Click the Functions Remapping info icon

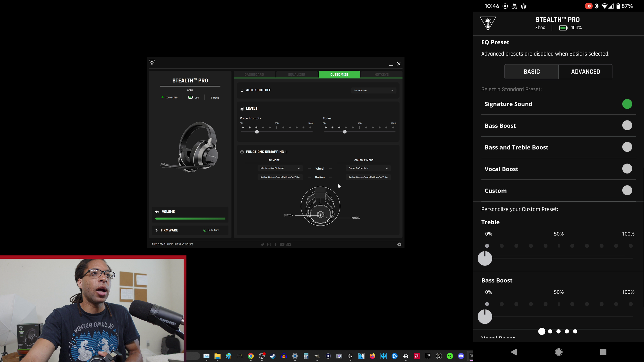(286, 152)
